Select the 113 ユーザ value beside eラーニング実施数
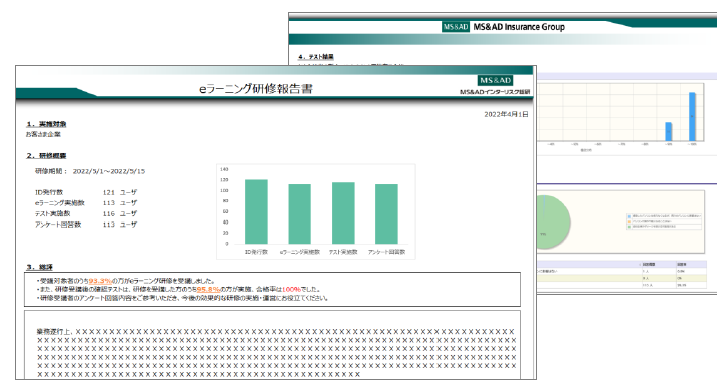This screenshot has height=382, width=717. point(120,203)
